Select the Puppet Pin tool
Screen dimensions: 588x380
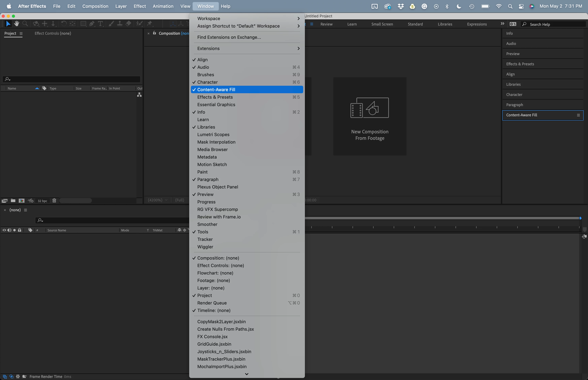click(149, 24)
